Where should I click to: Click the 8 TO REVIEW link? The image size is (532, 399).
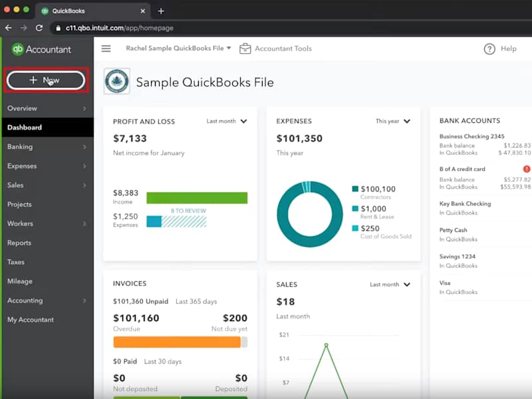(188, 211)
